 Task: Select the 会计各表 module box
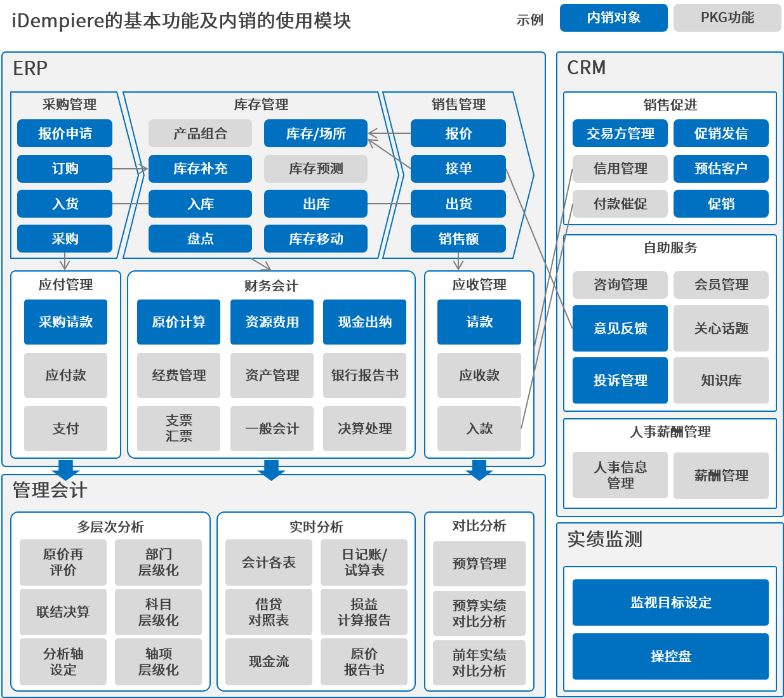(269, 563)
